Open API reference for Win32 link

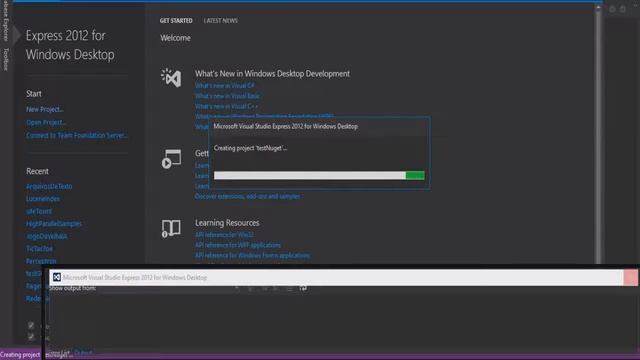point(224,235)
